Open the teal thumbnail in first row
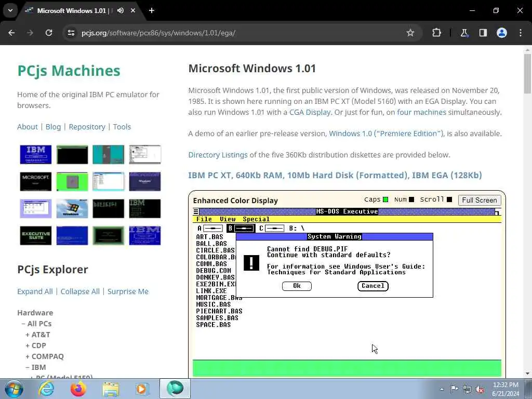The width and height of the screenshot is (532, 399). [x=109, y=154]
